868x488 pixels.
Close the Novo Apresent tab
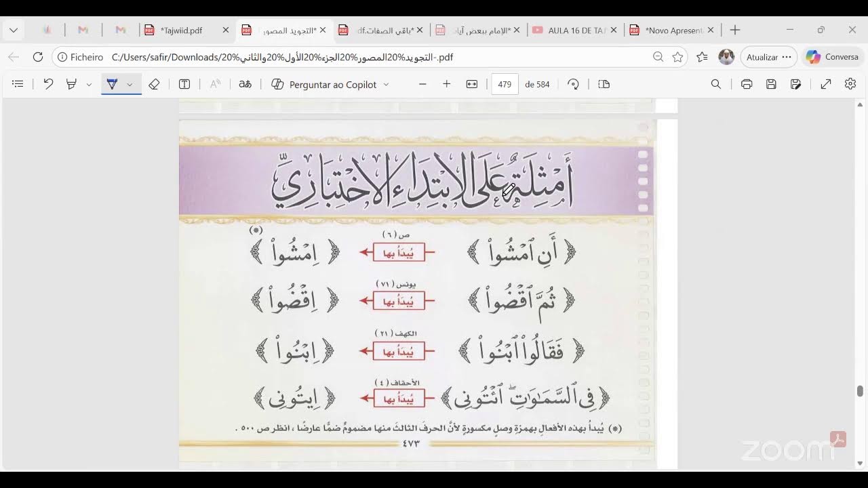point(711,30)
